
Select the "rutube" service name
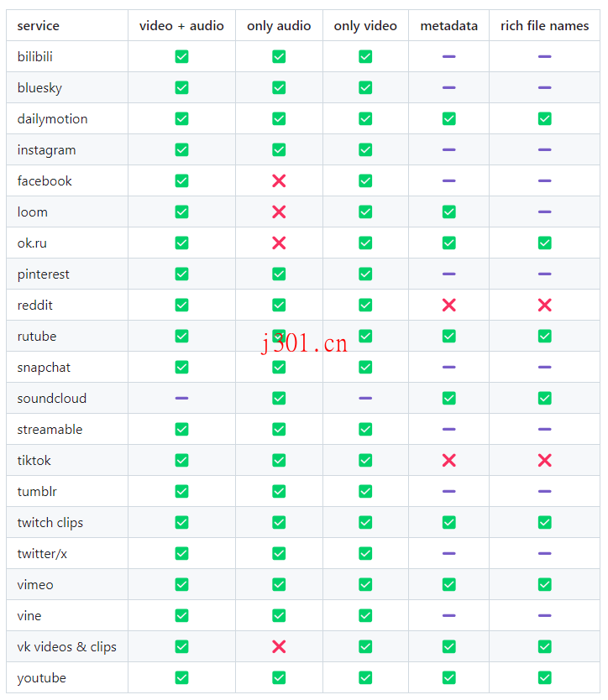coord(37,337)
